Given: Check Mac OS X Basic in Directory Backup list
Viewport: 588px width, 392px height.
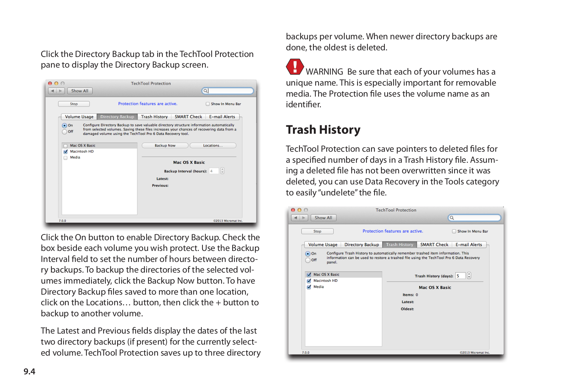Looking at the screenshot, I should [65, 146].
